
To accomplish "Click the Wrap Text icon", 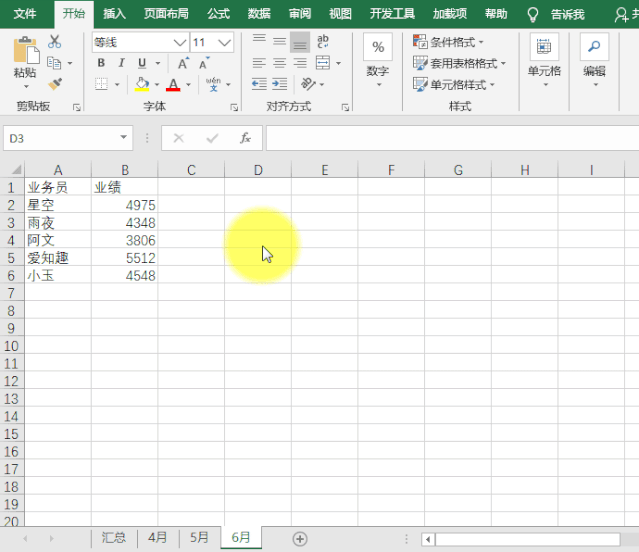I will click(323, 41).
